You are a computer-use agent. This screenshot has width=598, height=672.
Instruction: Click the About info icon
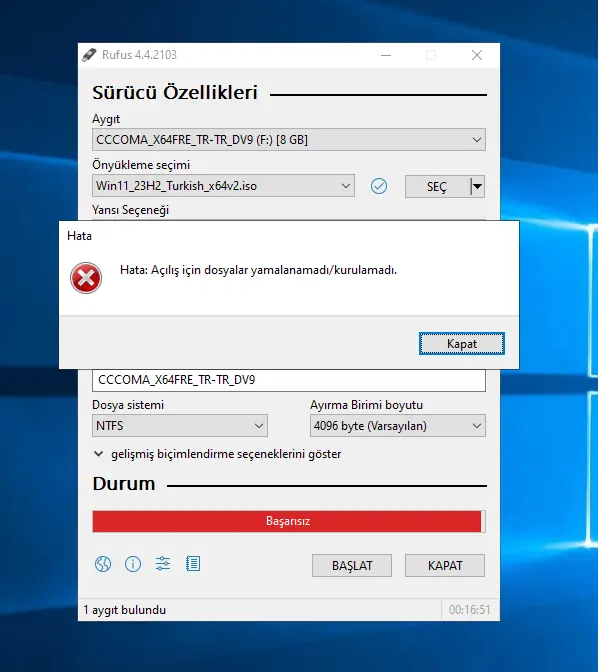point(133,564)
